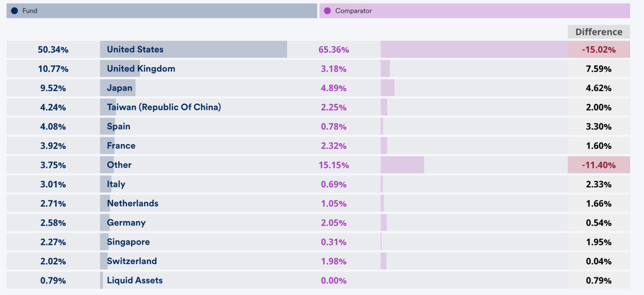644x295 pixels.
Task: Select the Liquid Assets row label
Action: coord(135,281)
